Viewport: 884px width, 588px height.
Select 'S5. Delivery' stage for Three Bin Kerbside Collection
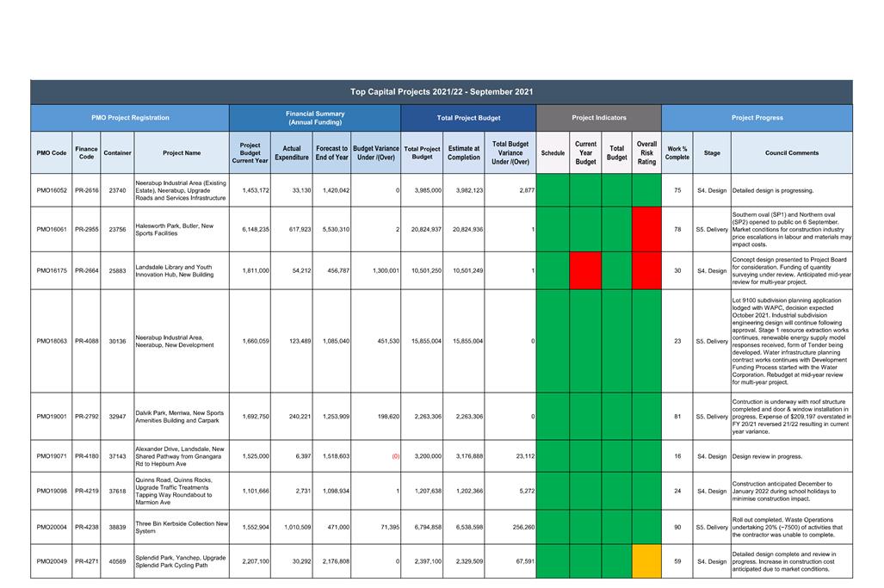(x=712, y=527)
